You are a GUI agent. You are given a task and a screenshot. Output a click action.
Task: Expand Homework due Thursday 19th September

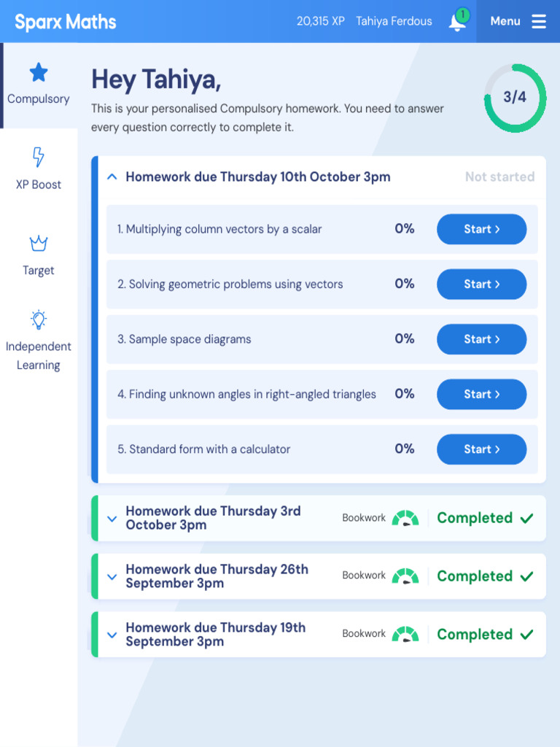pyautogui.click(x=112, y=635)
